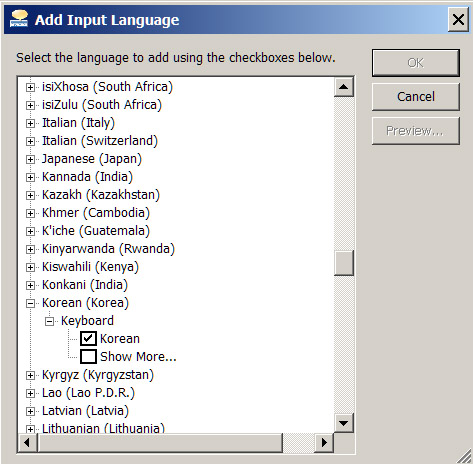
Task: Select Italian (Italy) language row
Action: [78, 123]
